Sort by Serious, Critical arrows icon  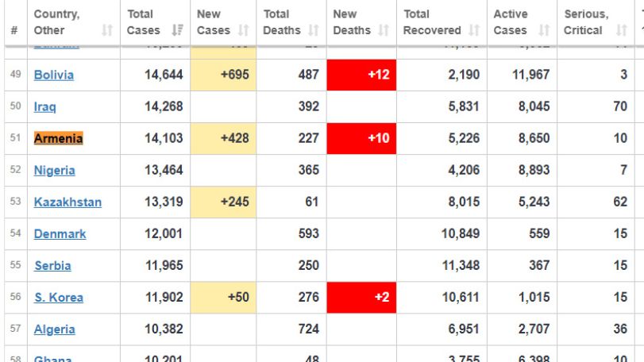622,30
